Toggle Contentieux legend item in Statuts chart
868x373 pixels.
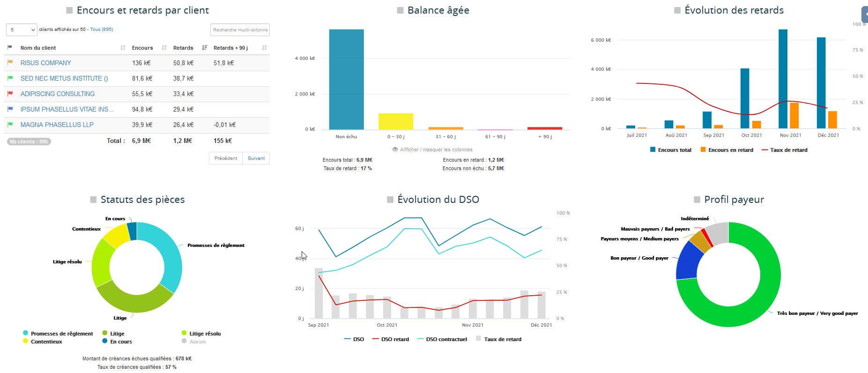pos(42,342)
